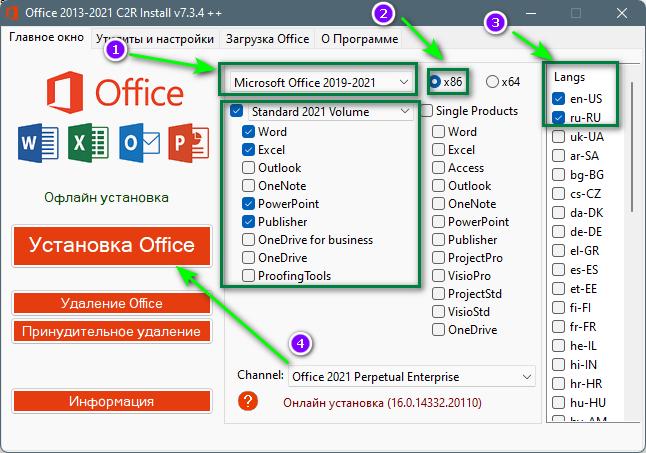This screenshot has height=453, width=646.
Task: Check PowerPoint under Single Products
Action: point(438,222)
